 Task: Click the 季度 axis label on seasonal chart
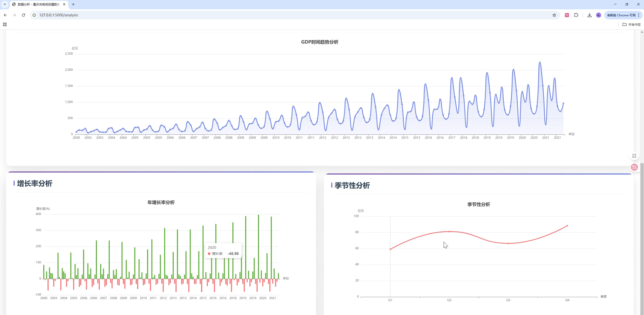point(603,297)
